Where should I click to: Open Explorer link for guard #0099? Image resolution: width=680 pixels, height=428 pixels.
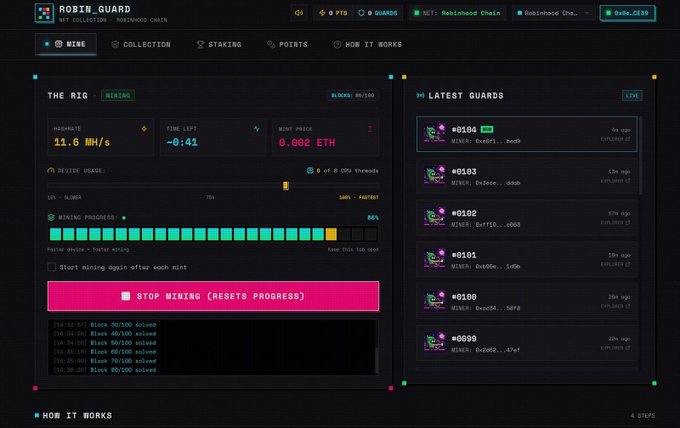tap(615, 348)
